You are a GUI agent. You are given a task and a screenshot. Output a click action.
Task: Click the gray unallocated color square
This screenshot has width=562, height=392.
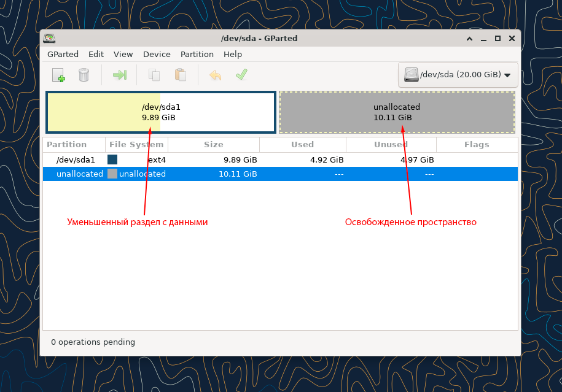(112, 174)
